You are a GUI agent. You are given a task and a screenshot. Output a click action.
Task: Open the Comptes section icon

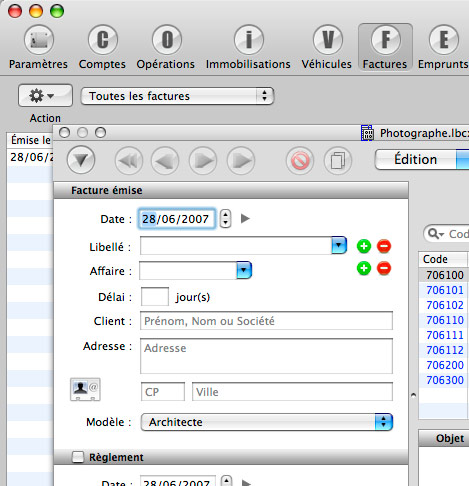pyautogui.click(x=102, y=40)
